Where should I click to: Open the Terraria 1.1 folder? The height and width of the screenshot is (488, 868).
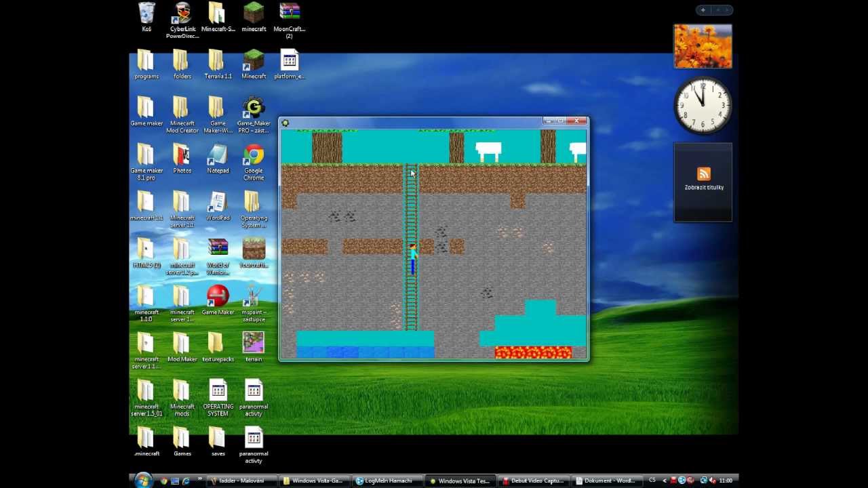point(218,64)
